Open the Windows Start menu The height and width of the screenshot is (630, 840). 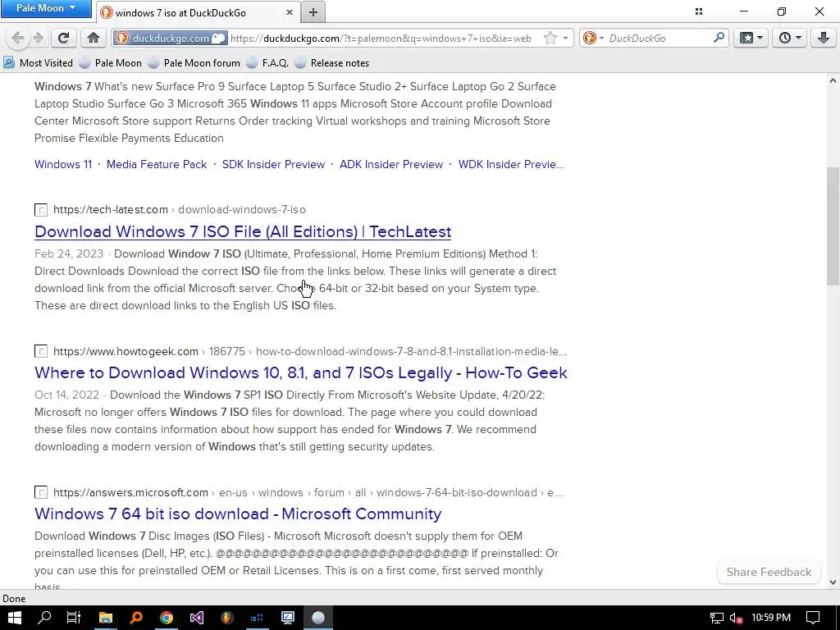(x=15, y=618)
